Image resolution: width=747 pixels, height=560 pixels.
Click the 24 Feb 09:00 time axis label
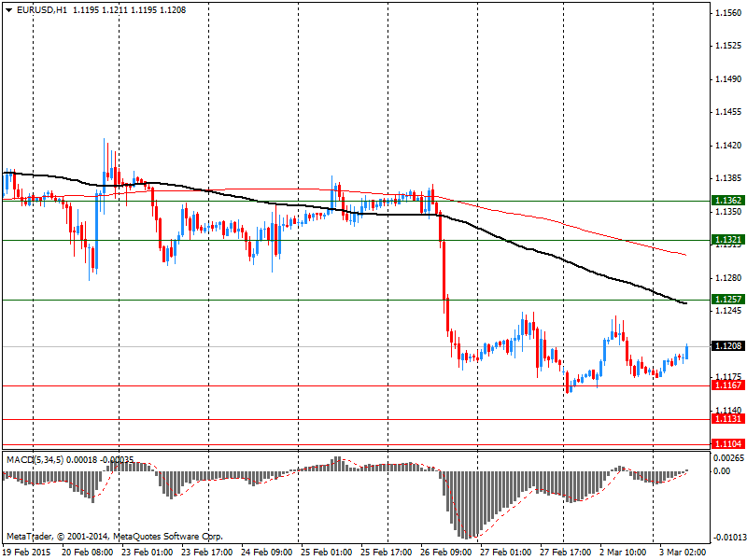pyautogui.click(x=267, y=553)
